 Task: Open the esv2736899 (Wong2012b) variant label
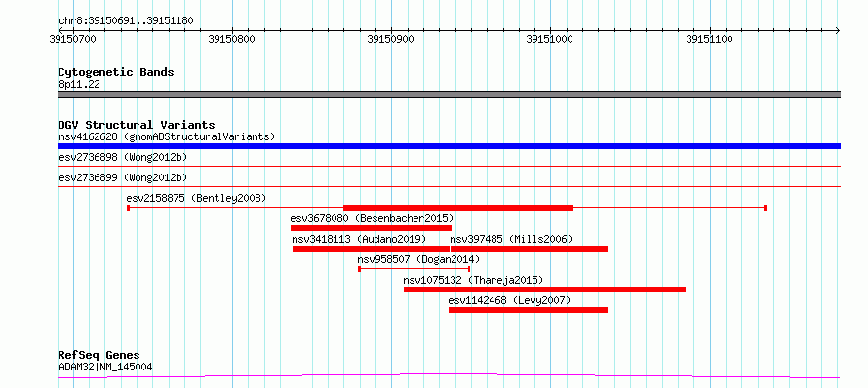click(123, 177)
